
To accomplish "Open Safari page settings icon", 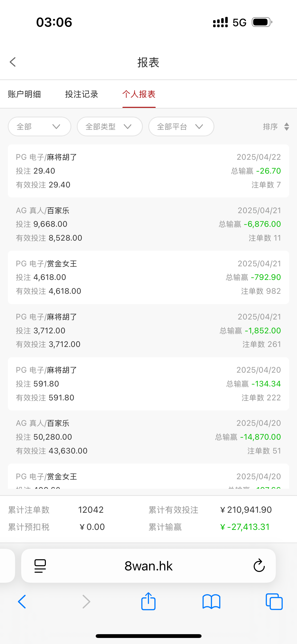I will click(x=40, y=566).
